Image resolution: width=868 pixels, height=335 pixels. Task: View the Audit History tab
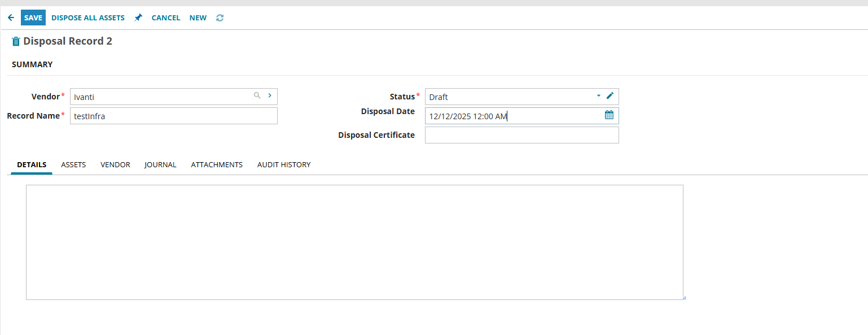point(284,164)
